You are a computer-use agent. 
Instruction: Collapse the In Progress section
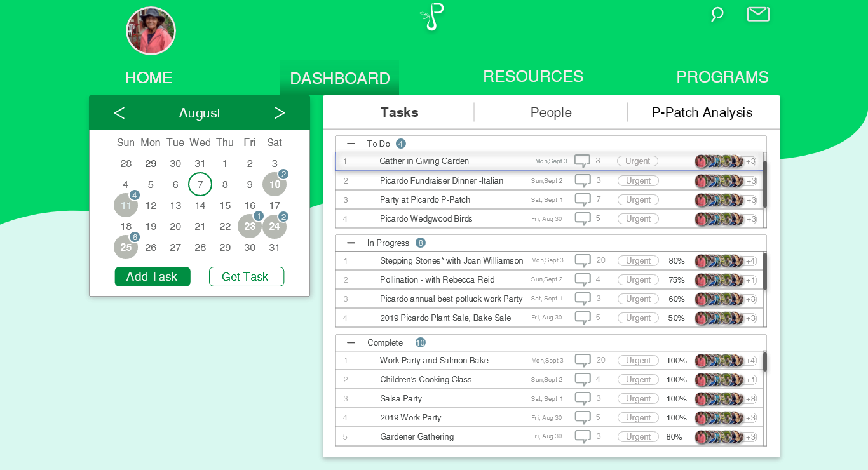point(351,243)
